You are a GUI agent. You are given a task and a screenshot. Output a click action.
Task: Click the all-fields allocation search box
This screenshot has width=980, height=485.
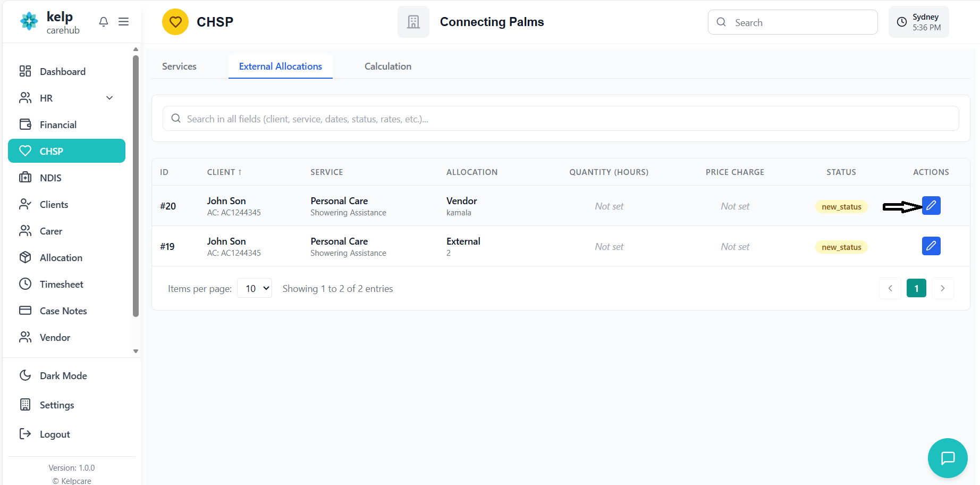point(561,119)
